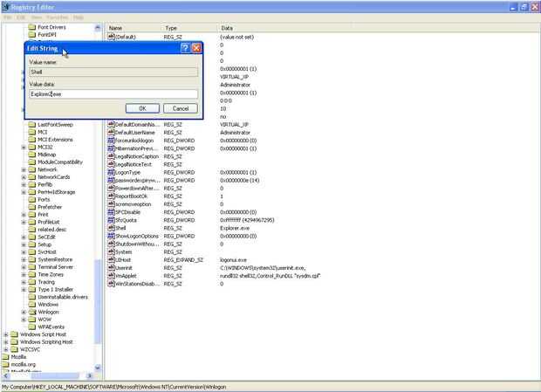Open the View menu
This screenshot has width=541, height=392.
coord(37,17)
